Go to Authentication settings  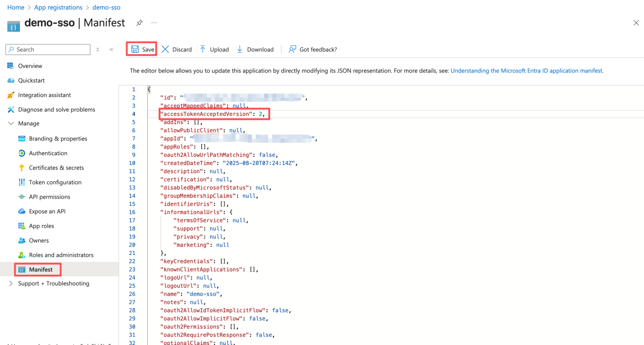pyautogui.click(x=48, y=153)
